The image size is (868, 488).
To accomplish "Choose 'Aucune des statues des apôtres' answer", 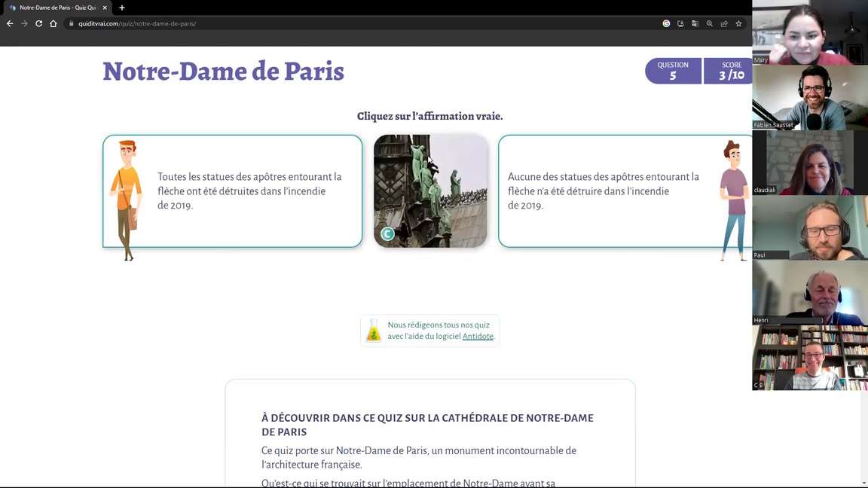I will click(625, 191).
